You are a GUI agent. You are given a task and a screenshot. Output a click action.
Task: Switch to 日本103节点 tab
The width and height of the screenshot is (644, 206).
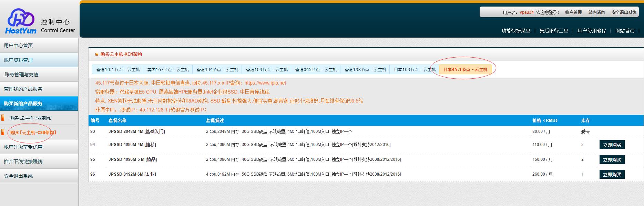coord(414,69)
